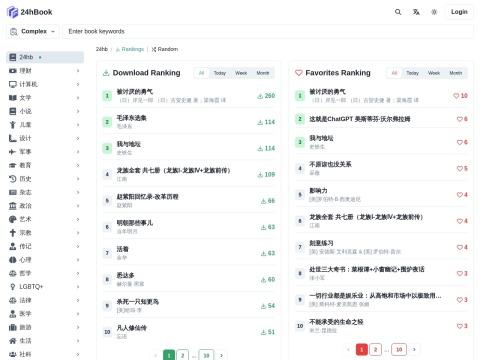480x360 pixels.
Task: Click the 历史 clock-rewind icon
Action: pos(13,179)
